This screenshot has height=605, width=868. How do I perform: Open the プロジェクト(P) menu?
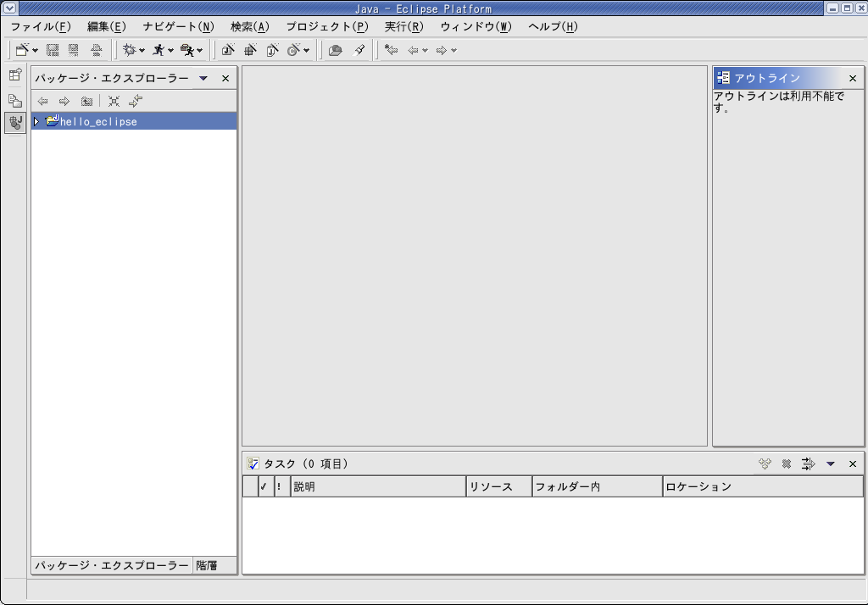pos(326,26)
